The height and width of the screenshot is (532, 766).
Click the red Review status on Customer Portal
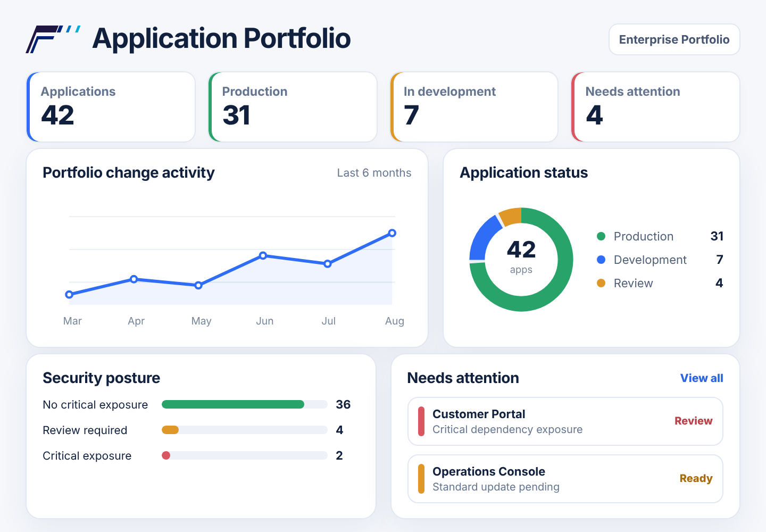[x=693, y=421]
